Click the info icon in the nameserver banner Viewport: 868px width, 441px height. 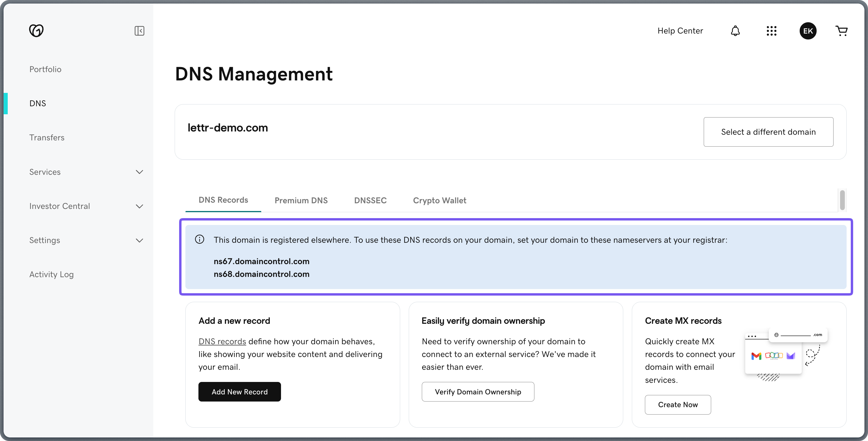(200, 239)
